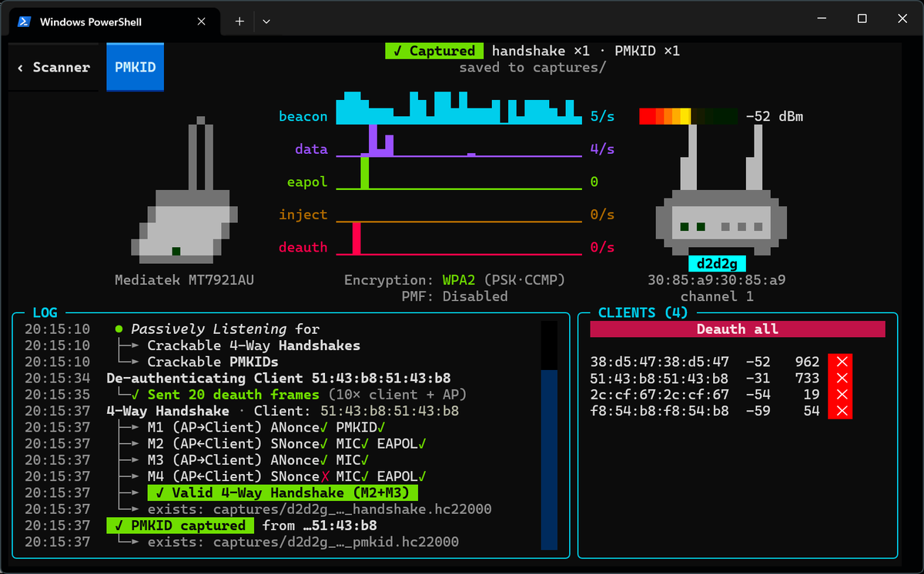Select the PMKID tab
924x574 pixels.
135,67
